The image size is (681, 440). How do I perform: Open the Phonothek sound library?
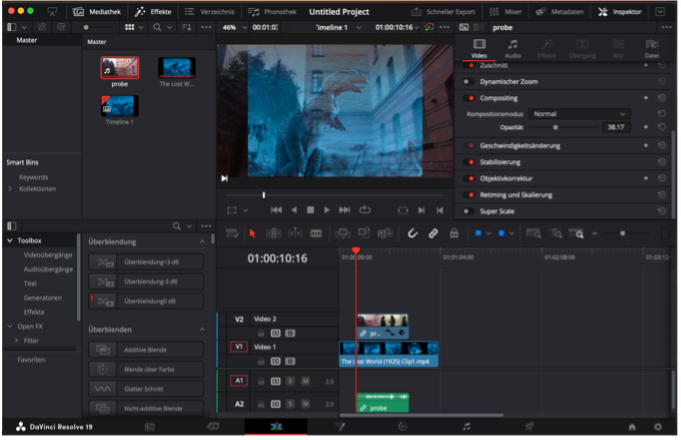pyautogui.click(x=272, y=12)
